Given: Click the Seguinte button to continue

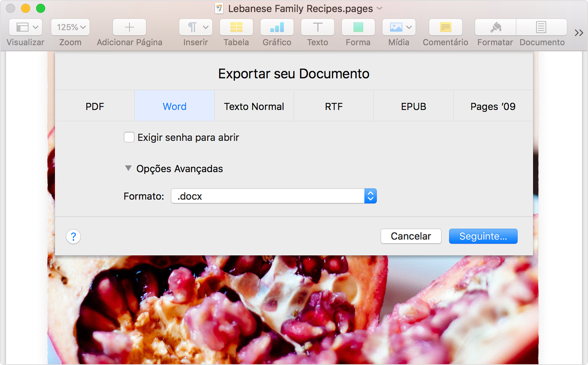Looking at the screenshot, I should [483, 236].
